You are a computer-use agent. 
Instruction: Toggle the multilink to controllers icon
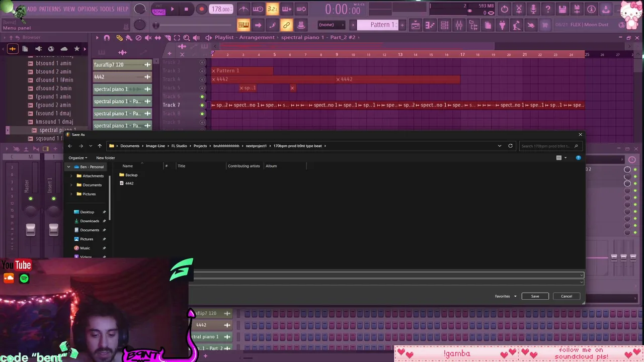coord(286,25)
